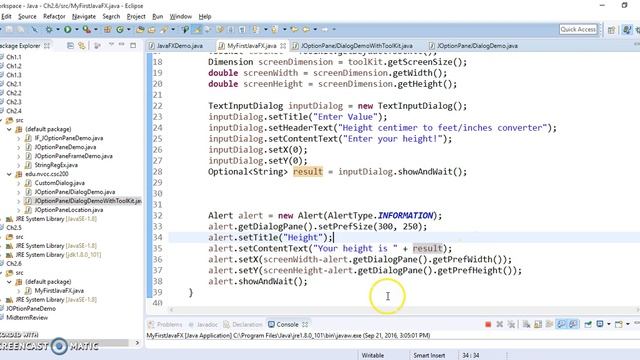Switch to the Java perspective icon
The height and width of the screenshot is (360, 640).
(627, 30)
